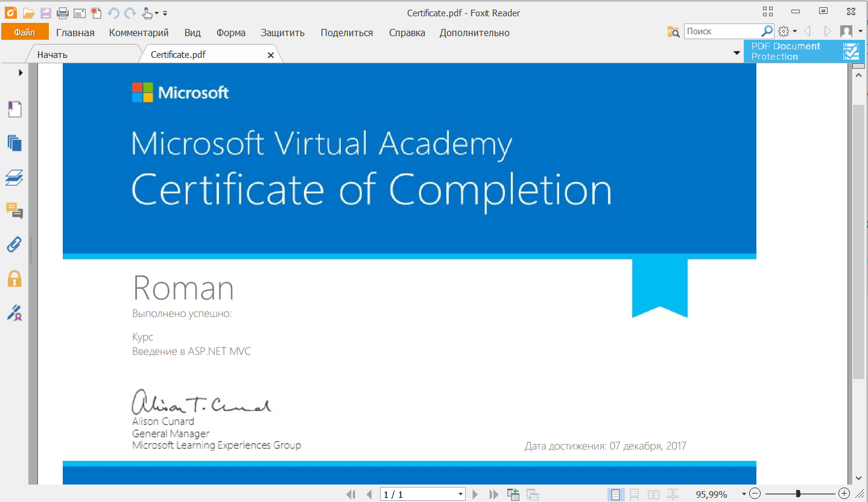Viewport: 868px width, 502px height.
Task: Open the Файл menu
Action: click(x=25, y=33)
